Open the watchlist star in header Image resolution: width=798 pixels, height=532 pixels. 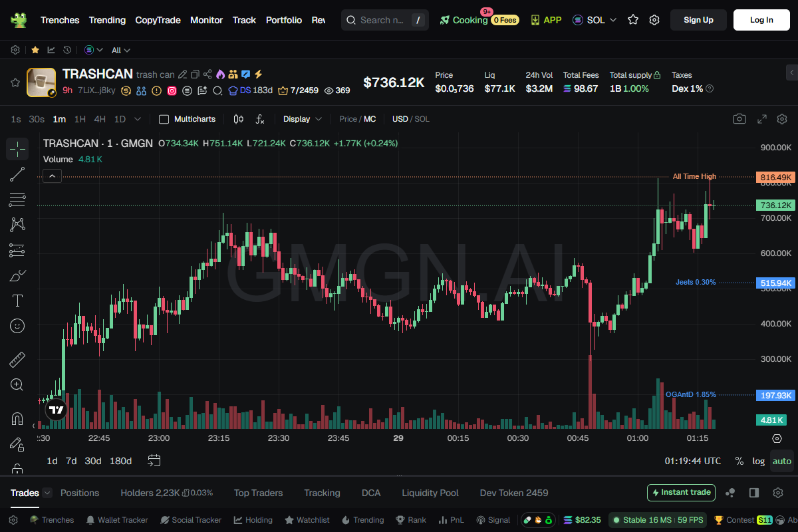coord(633,20)
